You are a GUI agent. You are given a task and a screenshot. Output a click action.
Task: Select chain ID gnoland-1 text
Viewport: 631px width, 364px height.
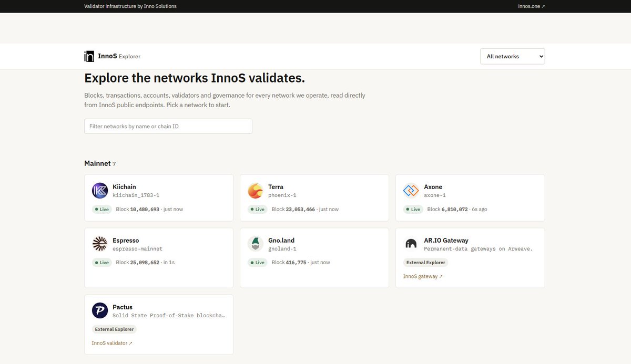tap(282, 249)
